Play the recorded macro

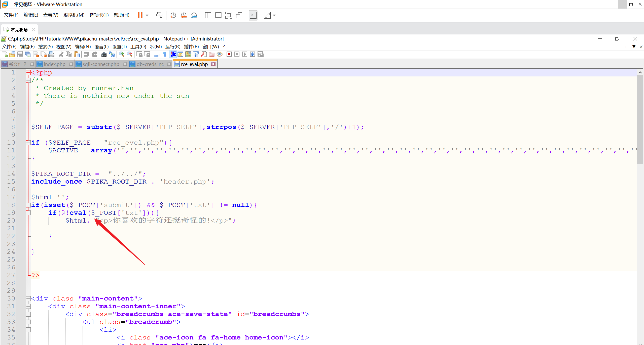coord(244,54)
